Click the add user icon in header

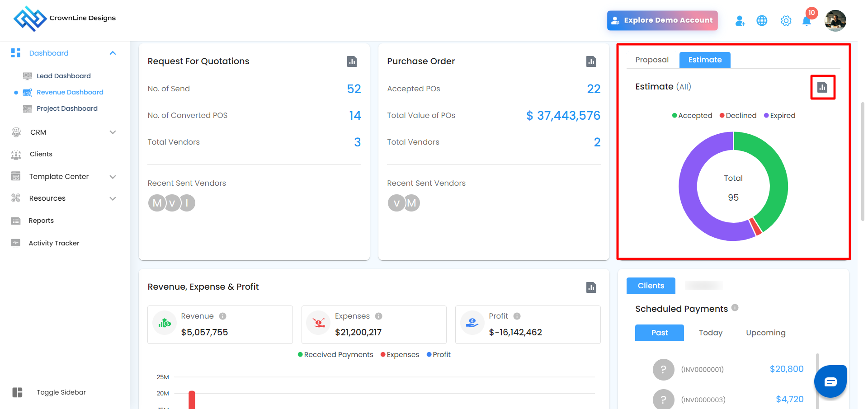[x=740, y=21]
